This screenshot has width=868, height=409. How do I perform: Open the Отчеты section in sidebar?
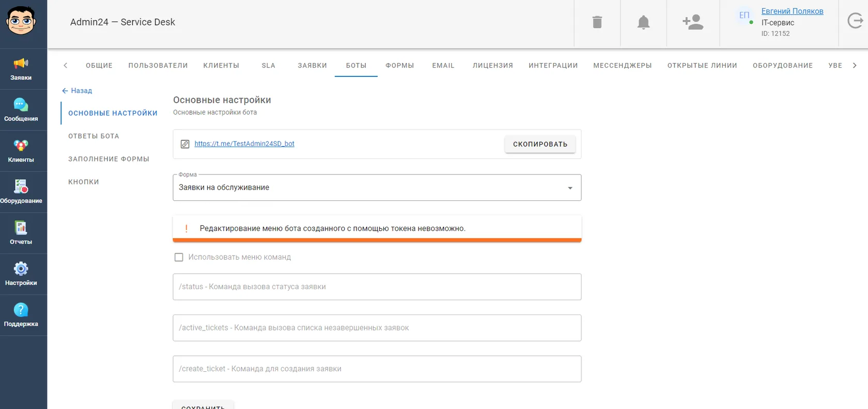pos(21,233)
